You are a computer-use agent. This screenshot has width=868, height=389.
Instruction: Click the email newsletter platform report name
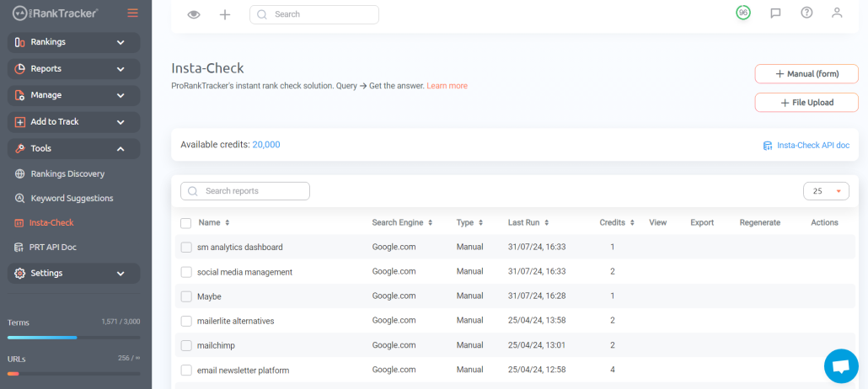[x=243, y=370]
